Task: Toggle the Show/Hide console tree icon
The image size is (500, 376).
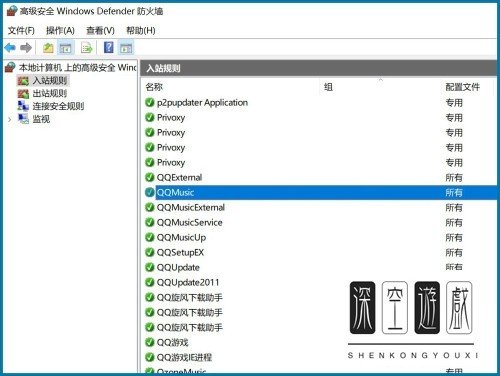Action: click(65, 48)
